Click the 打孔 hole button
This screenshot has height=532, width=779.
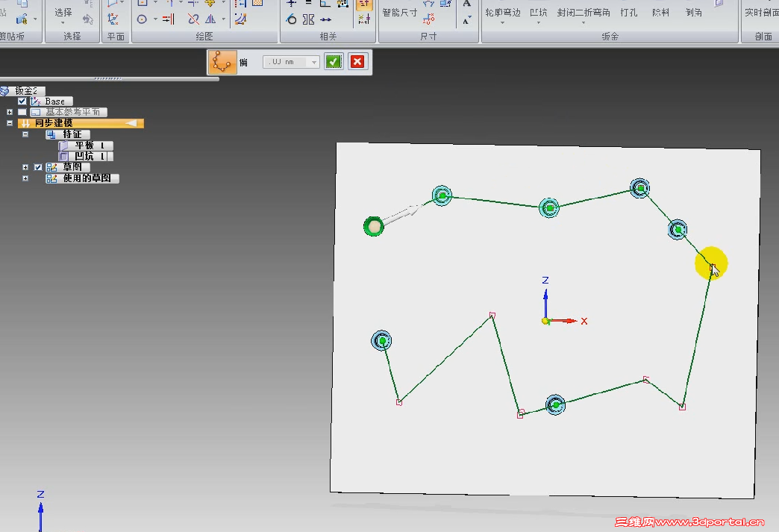(x=628, y=13)
